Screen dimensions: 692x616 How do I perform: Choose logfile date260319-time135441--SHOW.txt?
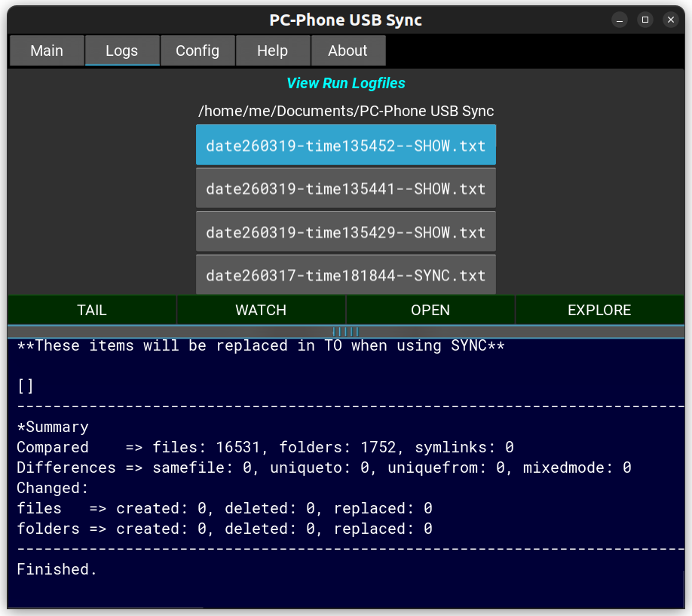point(345,188)
